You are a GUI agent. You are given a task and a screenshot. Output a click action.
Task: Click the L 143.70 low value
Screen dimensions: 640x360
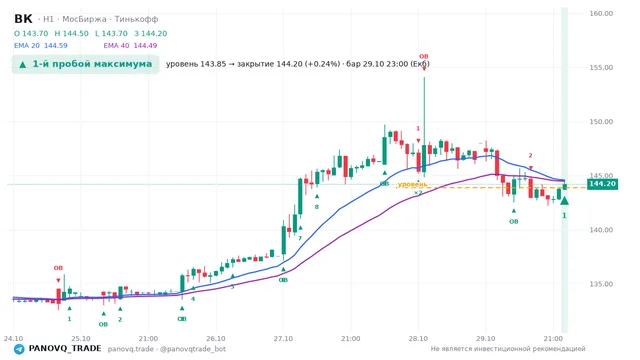111,33
